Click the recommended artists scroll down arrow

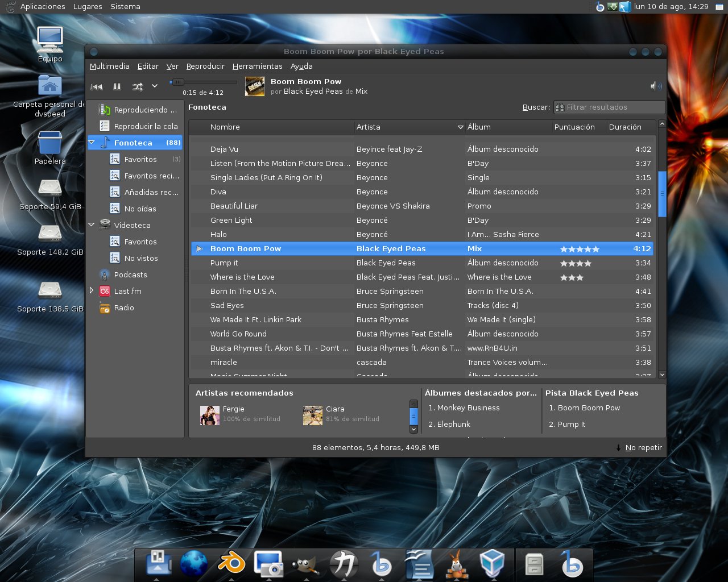point(413,430)
